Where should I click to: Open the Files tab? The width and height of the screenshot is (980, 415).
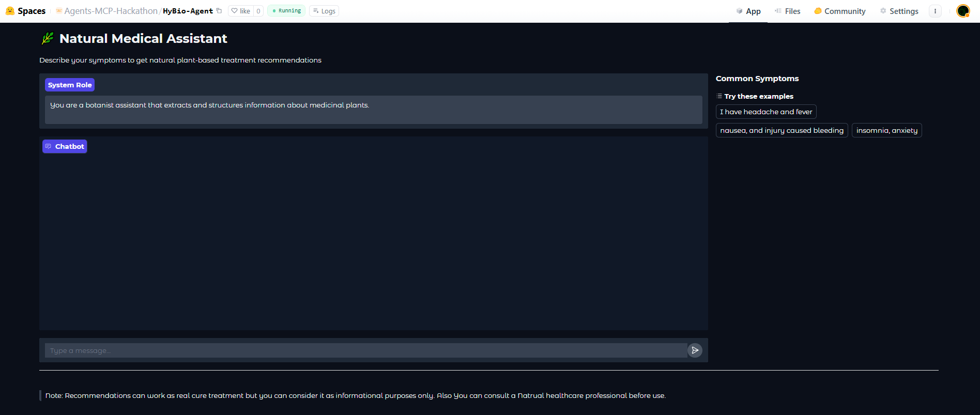pos(787,11)
